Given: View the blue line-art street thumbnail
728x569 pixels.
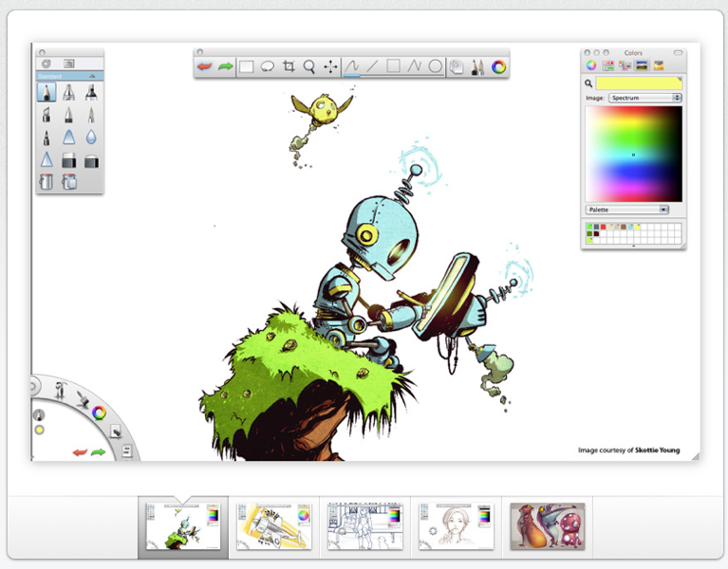Looking at the screenshot, I should (x=364, y=527).
